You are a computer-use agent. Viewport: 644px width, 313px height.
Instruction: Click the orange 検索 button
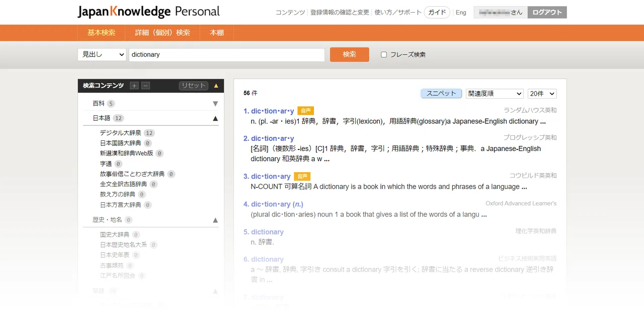pos(350,54)
